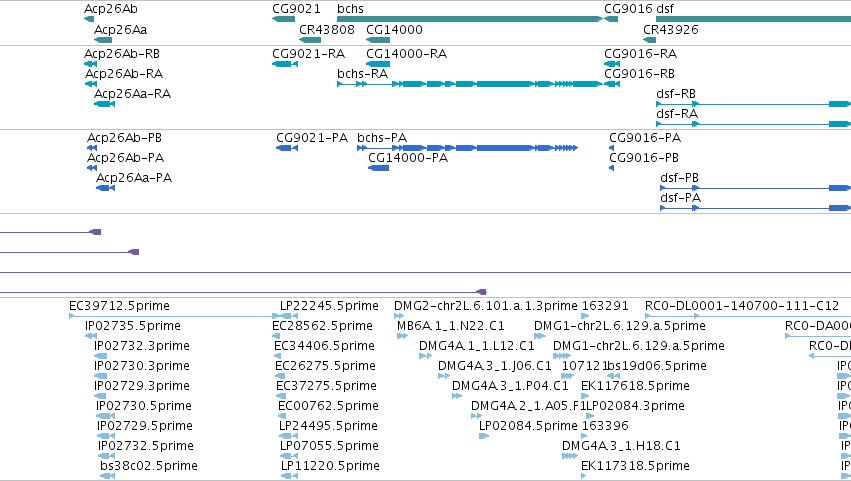Select the CG9021-RA transcript label
This screenshot has height=481, width=851.
point(309,54)
